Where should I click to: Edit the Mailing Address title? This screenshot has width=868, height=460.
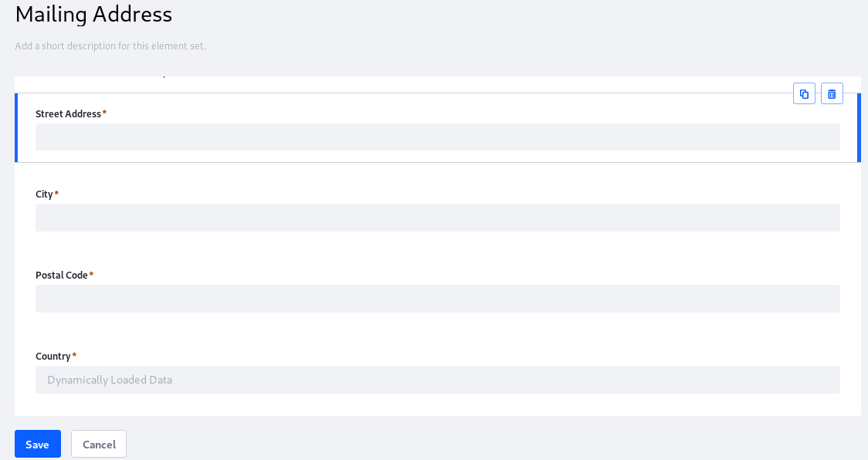click(x=93, y=14)
